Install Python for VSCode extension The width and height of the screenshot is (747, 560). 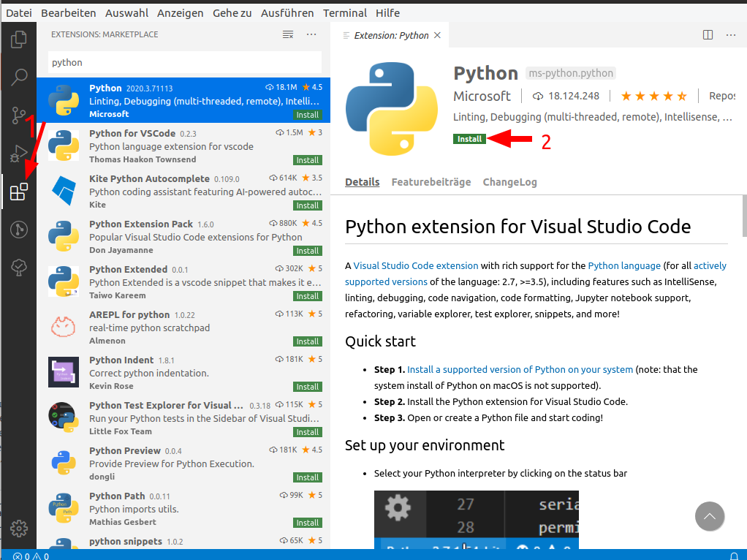(x=307, y=160)
